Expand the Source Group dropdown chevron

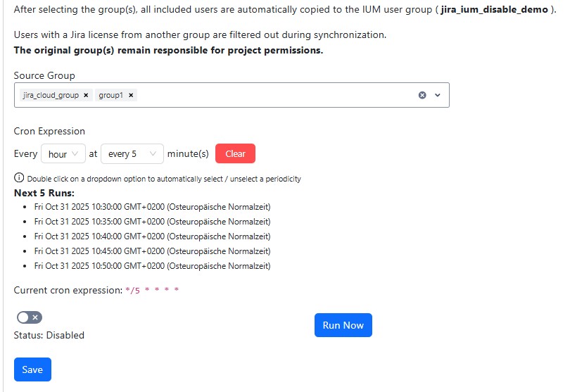438,95
